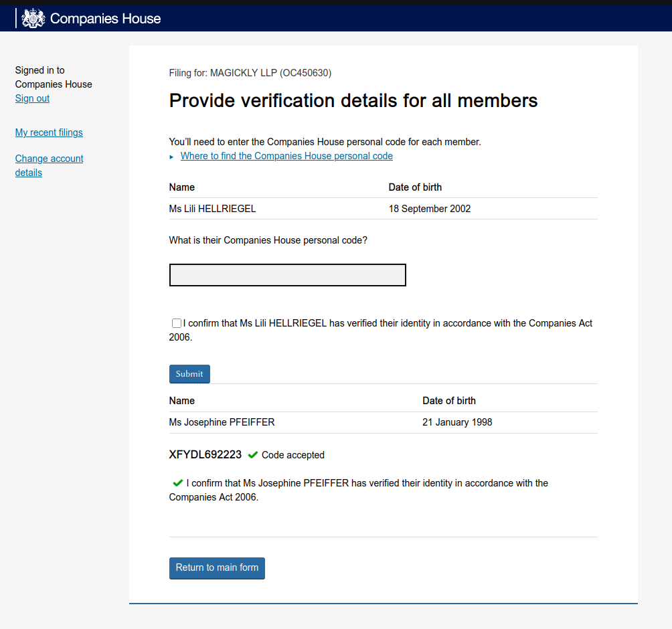Click the Companies House royal crest logo
This screenshot has height=629, width=672.
pyautogui.click(x=33, y=18)
